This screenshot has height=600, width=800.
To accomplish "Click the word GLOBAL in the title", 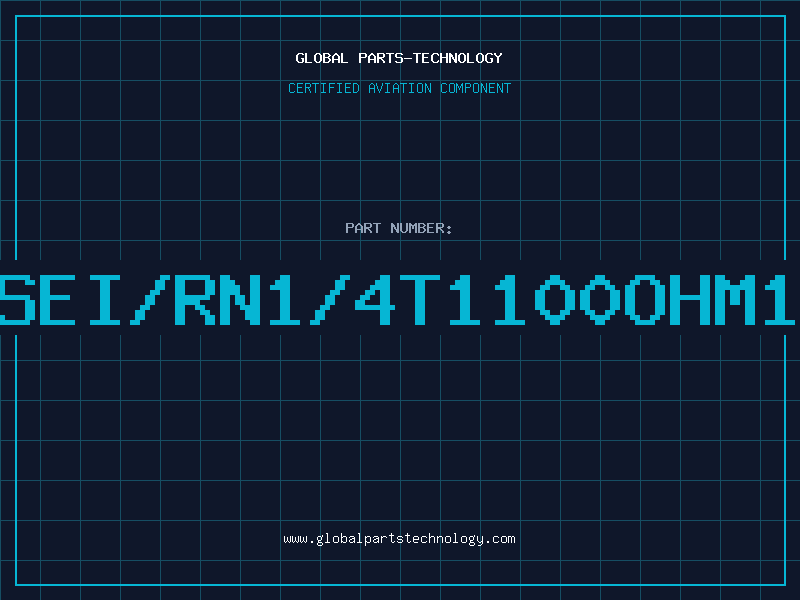I will [x=321, y=58].
